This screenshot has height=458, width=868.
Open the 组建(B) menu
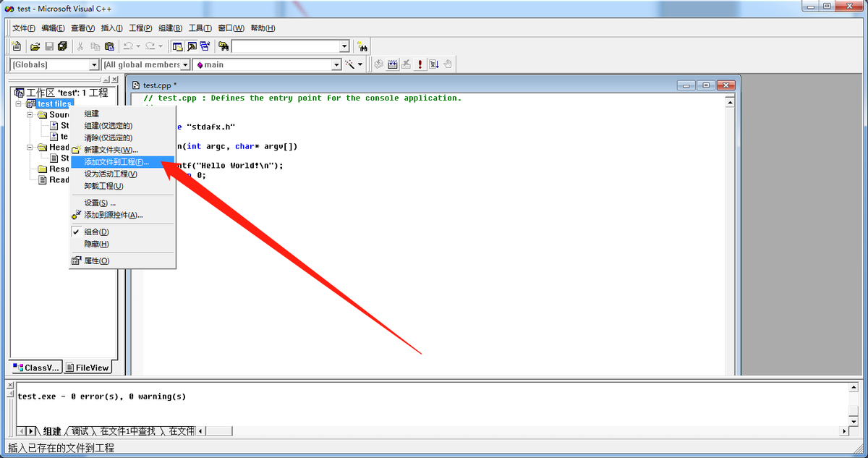click(170, 28)
